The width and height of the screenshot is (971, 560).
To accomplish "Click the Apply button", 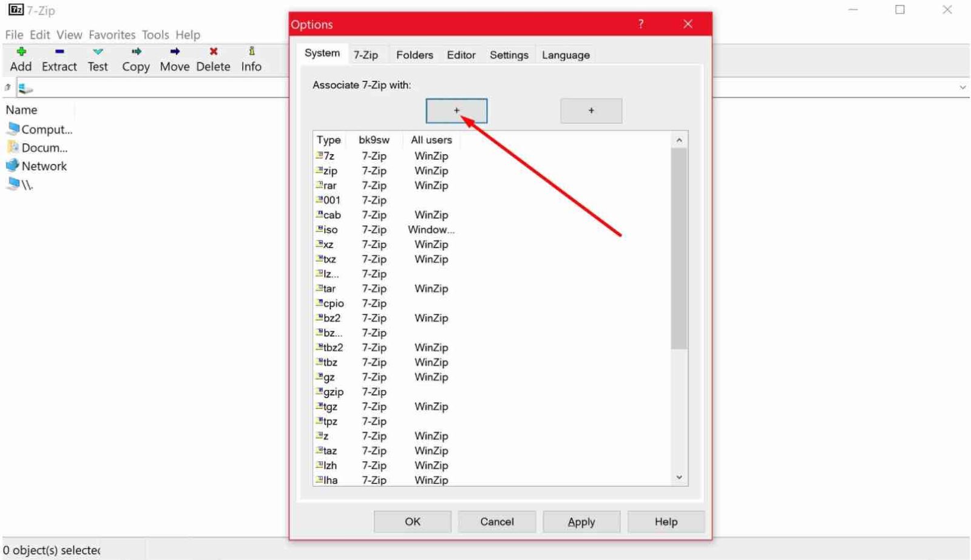I will coord(581,522).
